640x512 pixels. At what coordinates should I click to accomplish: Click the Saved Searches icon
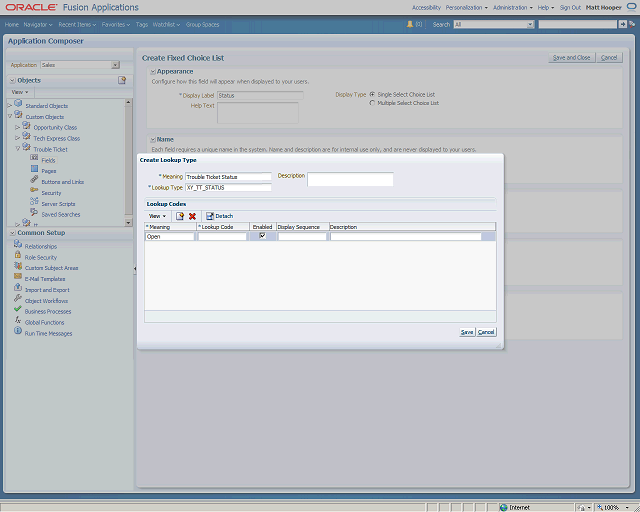[x=34, y=211]
